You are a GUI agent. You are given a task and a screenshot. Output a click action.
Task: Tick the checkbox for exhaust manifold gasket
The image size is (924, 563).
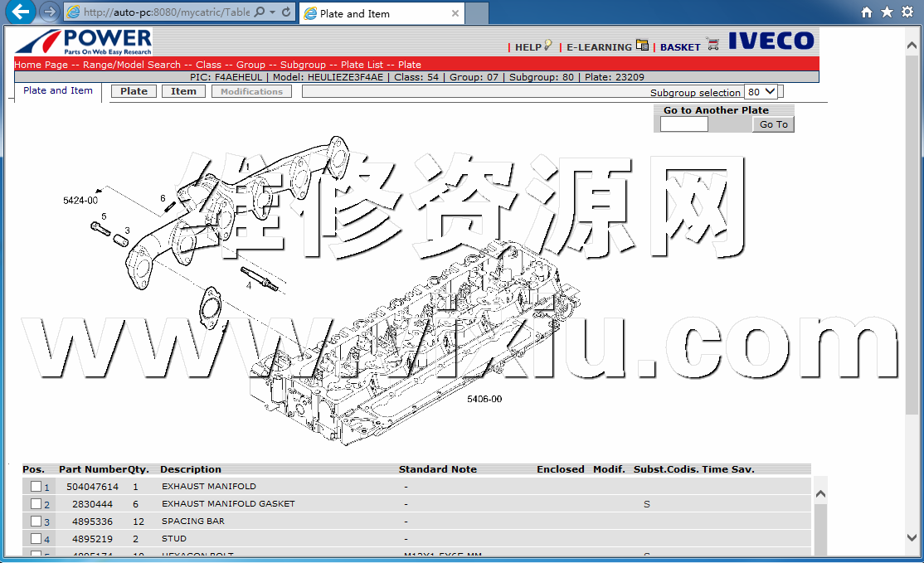36,504
